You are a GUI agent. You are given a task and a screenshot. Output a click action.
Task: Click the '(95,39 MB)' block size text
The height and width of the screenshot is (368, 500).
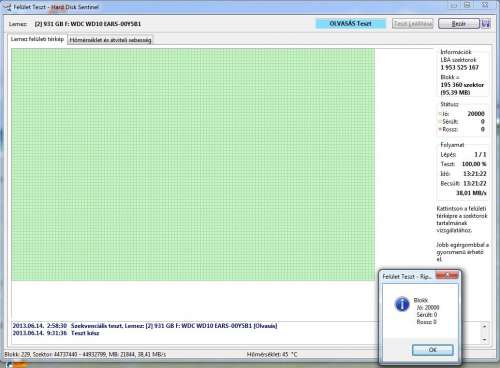click(455, 92)
